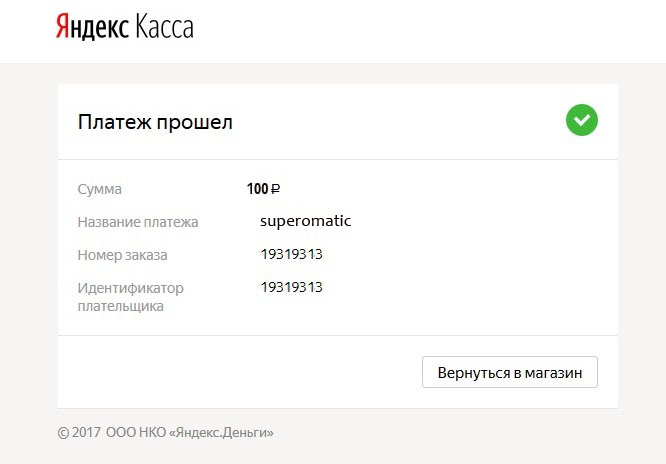Click the Номер заказа label

122,255
